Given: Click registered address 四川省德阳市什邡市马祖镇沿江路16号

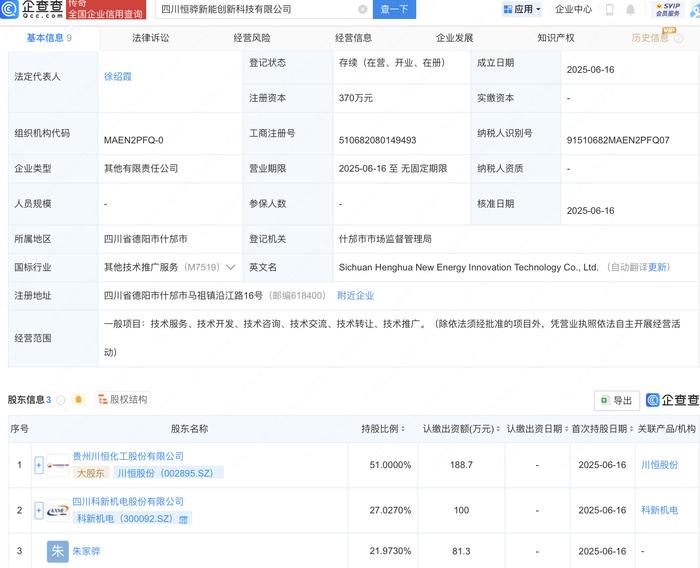Looking at the screenshot, I should (x=183, y=296).
